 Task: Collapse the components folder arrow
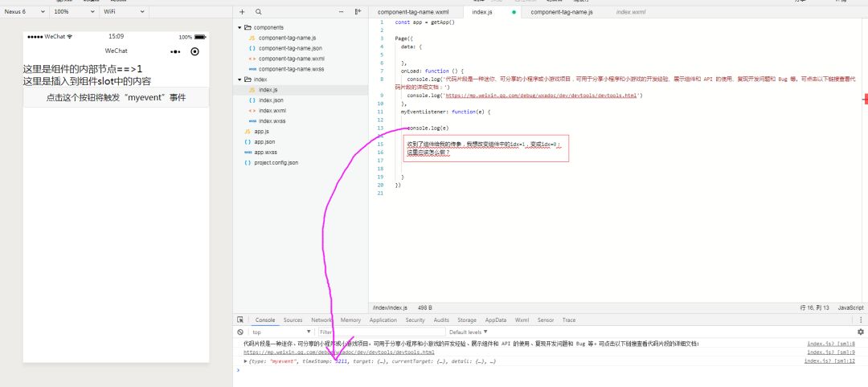(x=240, y=27)
